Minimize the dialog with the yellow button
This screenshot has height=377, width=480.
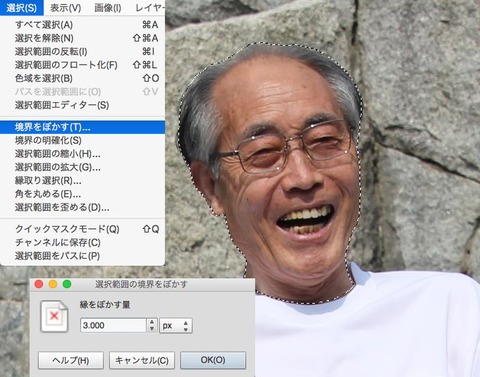point(53,284)
